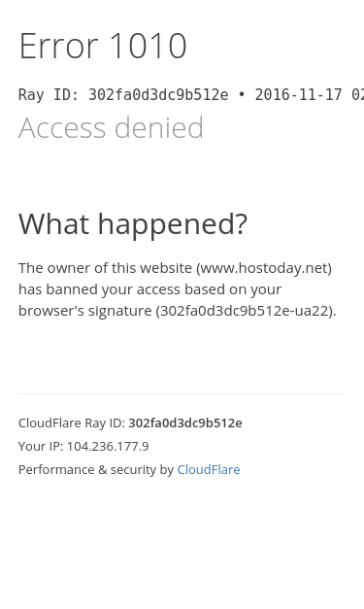Click the 'Performance & security by' text
364x609 pixels.
(96, 469)
